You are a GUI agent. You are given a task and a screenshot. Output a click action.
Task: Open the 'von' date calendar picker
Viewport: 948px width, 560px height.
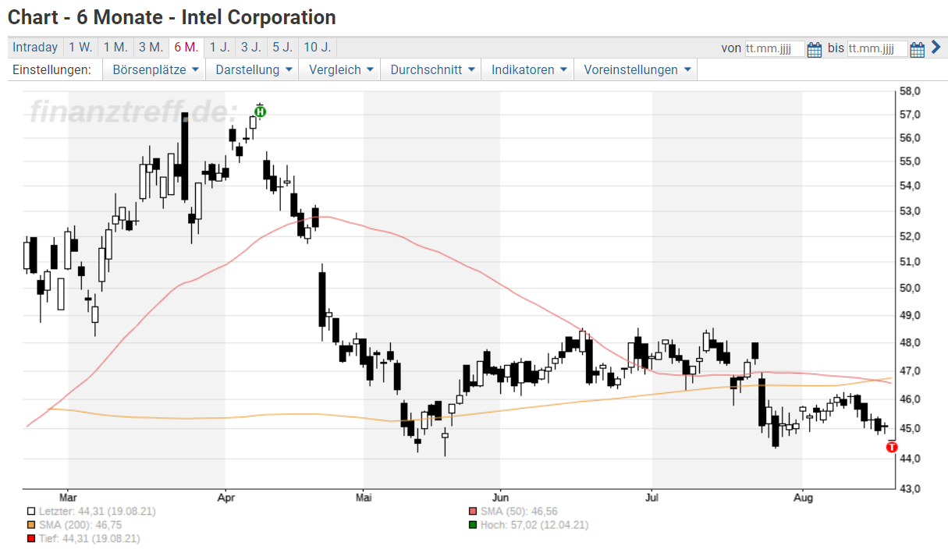click(815, 49)
